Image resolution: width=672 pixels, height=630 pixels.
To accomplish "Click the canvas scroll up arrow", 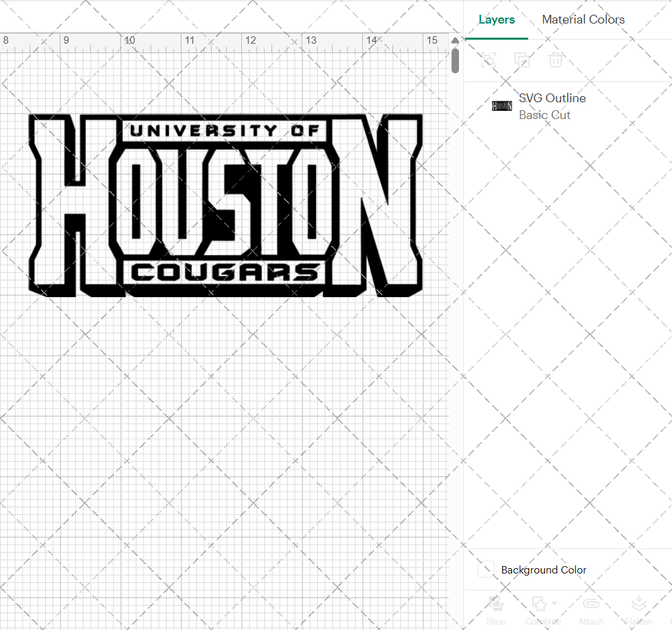I will (x=455, y=40).
